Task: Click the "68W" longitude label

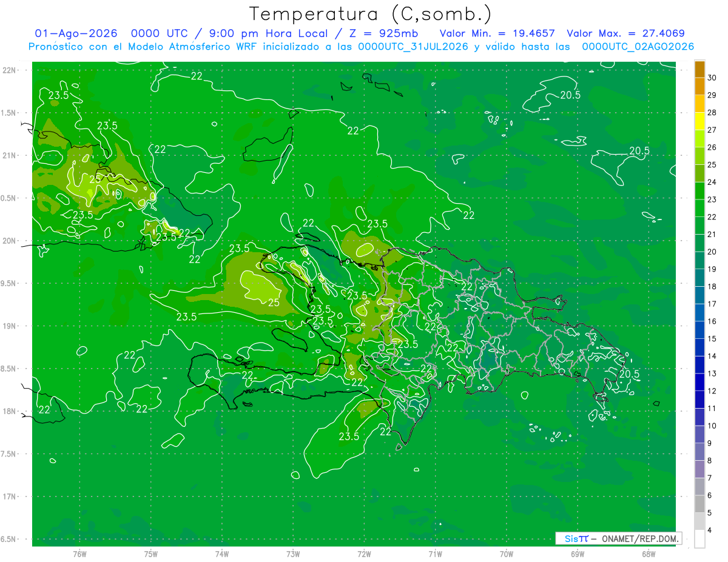Action: (649, 554)
